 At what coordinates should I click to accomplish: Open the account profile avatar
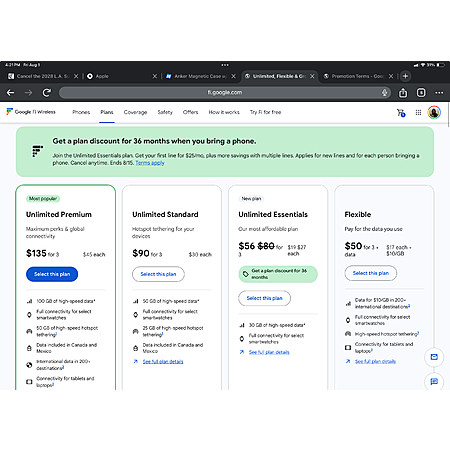point(434,112)
